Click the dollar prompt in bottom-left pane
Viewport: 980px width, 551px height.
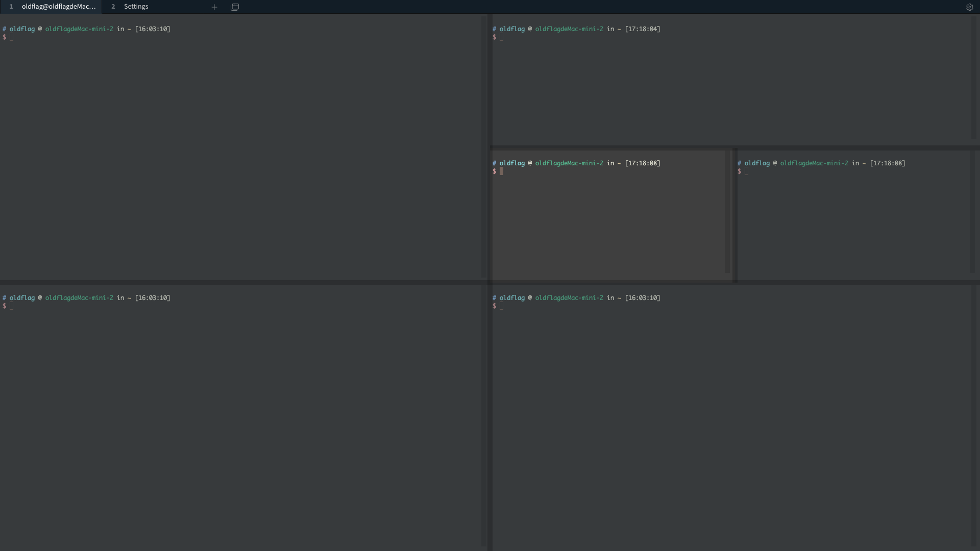point(5,306)
